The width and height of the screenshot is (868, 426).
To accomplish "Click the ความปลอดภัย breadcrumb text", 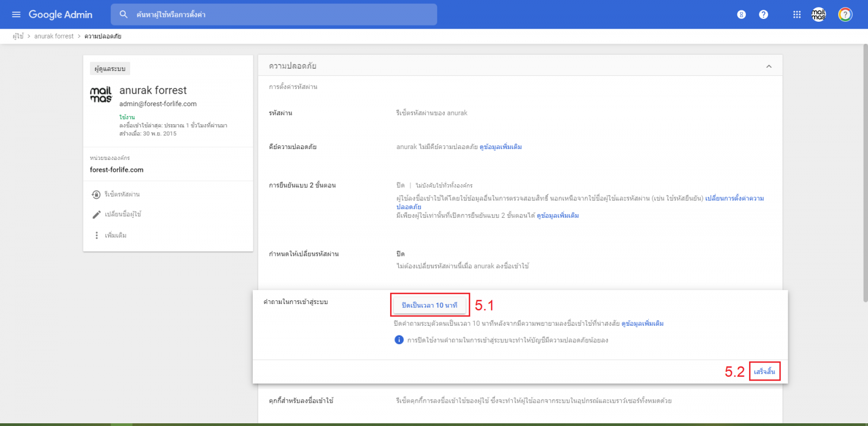I will (103, 36).
